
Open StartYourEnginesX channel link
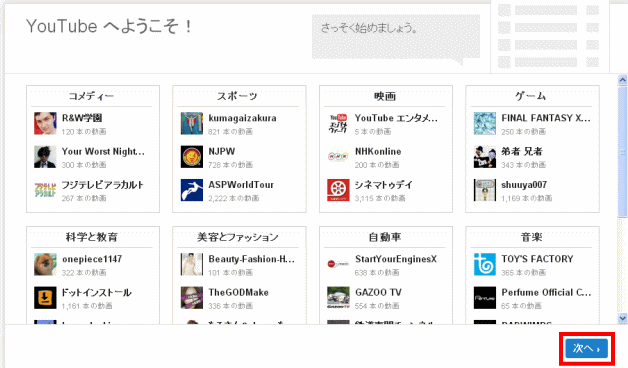[x=396, y=259]
